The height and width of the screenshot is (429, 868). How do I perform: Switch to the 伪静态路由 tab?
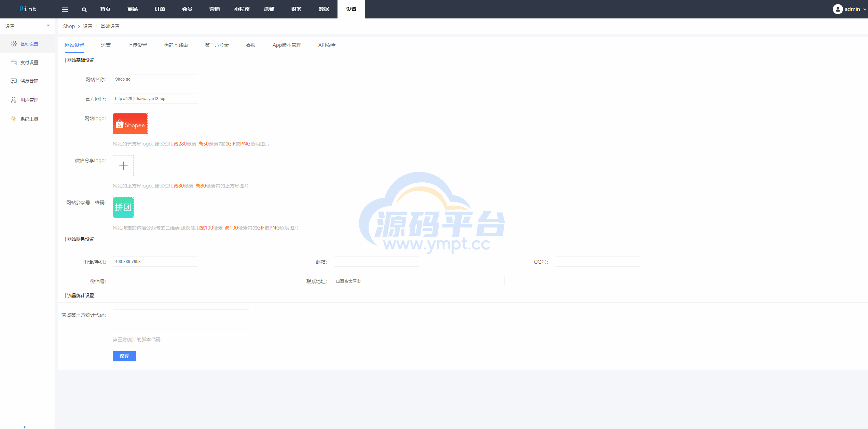pos(176,45)
